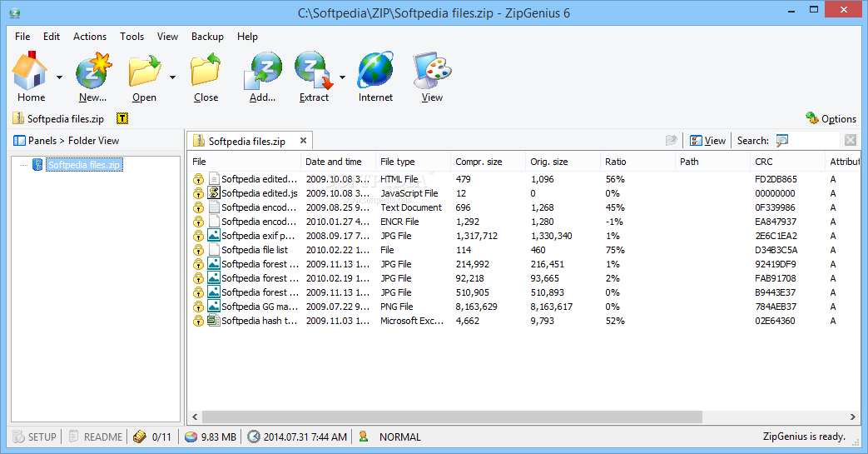Click the yellow T icon beside archive name
Screen dimensions: 868x454
[122, 118]
